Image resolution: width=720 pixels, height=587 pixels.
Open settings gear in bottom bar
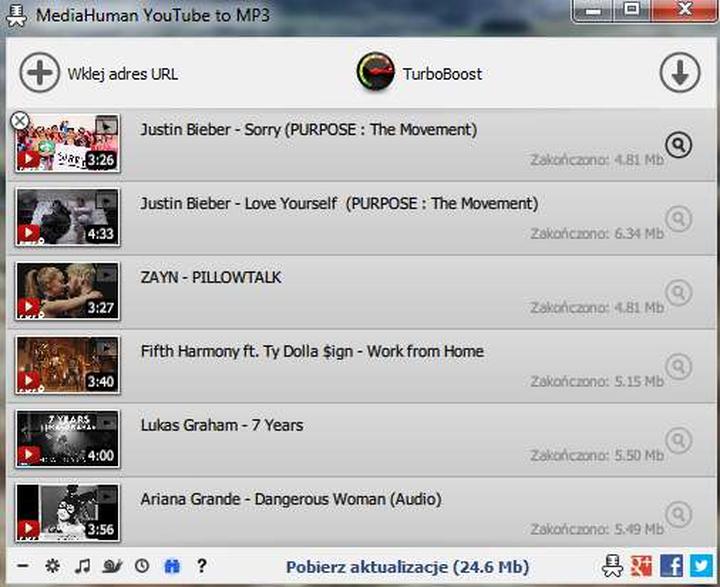tap(52, 566)
